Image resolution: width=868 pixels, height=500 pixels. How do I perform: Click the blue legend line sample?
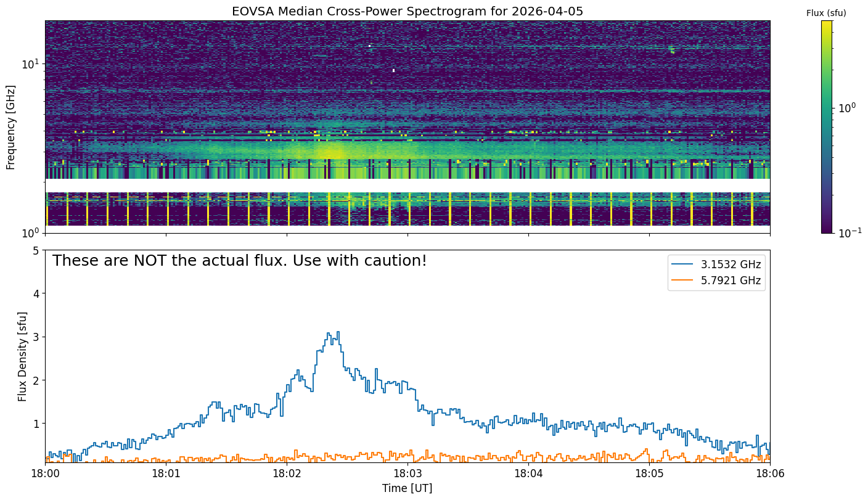coord(684,265)
